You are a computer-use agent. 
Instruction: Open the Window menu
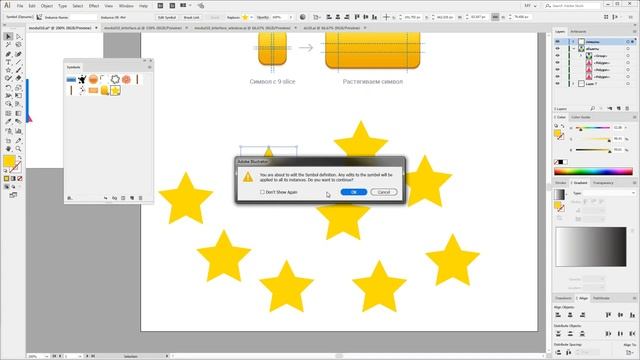point(126,6)
